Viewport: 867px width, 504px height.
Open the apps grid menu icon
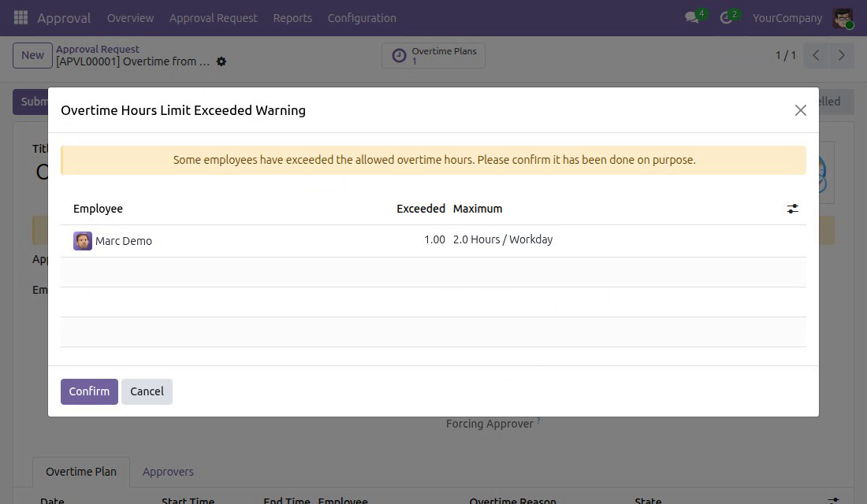tap(20, 17)
